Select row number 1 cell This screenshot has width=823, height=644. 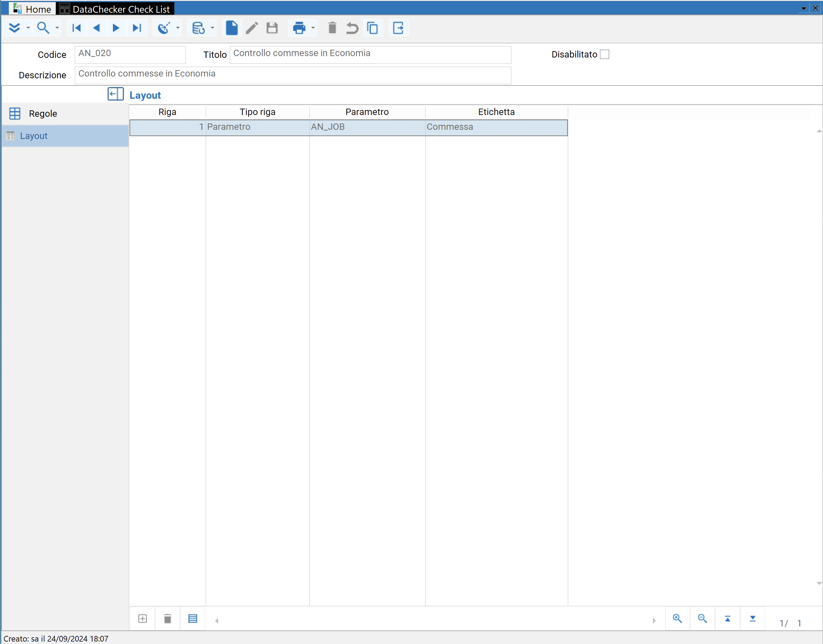point(168,127)
